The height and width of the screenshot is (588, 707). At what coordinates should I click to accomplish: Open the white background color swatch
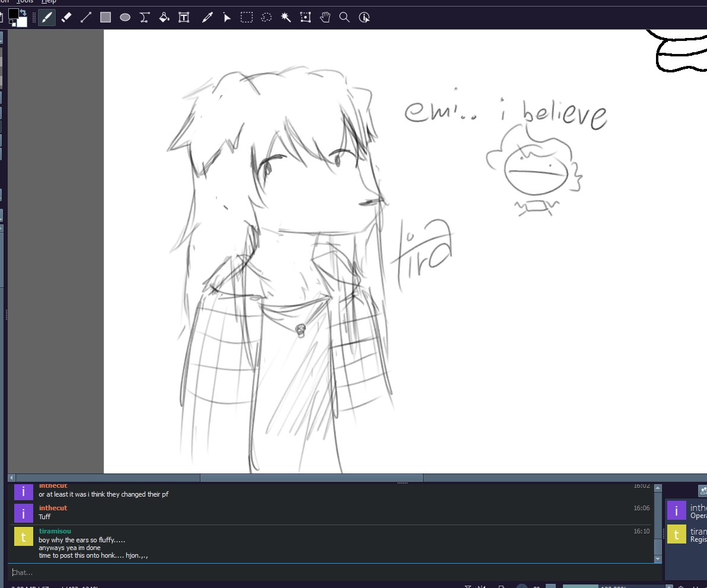click(x=22, y=21)
